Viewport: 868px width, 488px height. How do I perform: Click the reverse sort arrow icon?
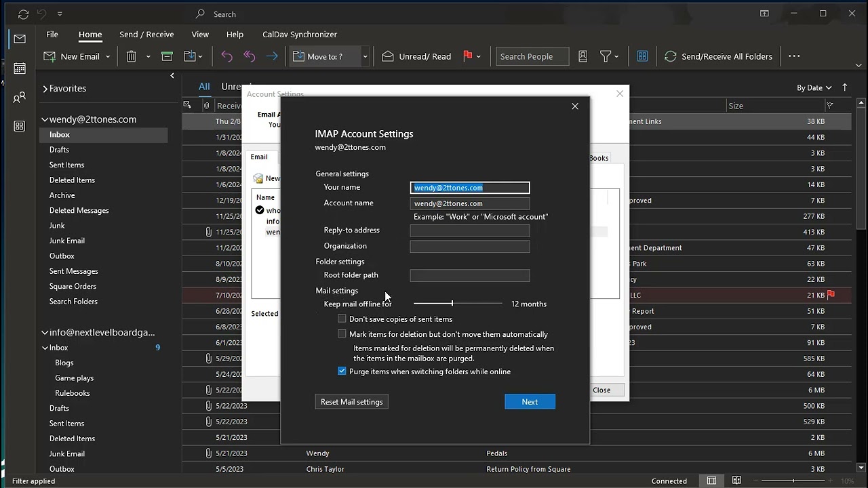[845, 87]
